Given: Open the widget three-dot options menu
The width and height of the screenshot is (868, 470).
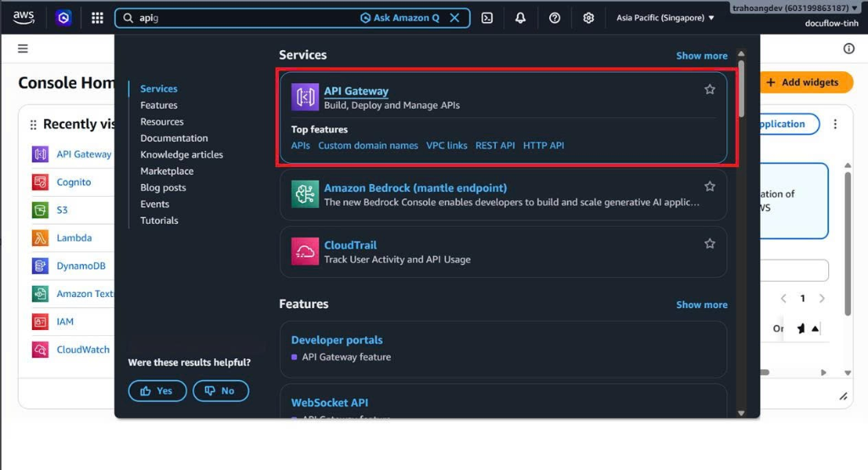Looking at the screenshot, I should pyautogui.click(x=835, y=124).
